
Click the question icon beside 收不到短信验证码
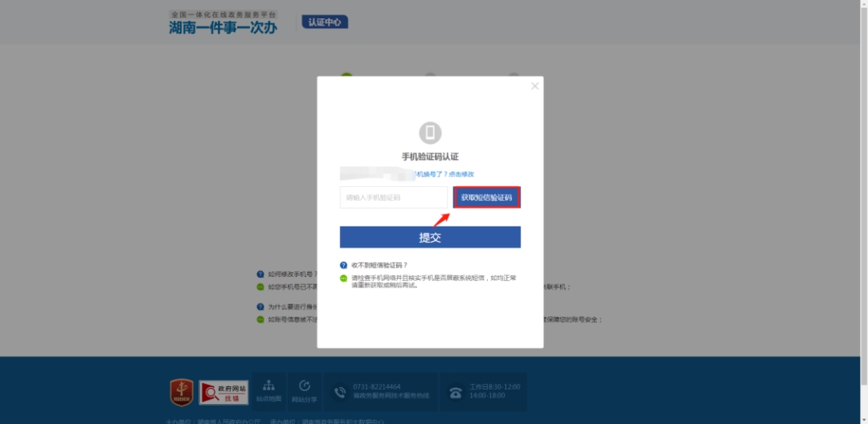(x=343, y=265)
